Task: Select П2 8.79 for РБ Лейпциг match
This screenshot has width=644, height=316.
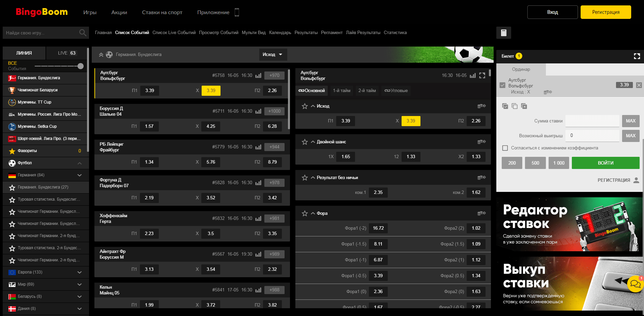Action: [x=272, y=162]
